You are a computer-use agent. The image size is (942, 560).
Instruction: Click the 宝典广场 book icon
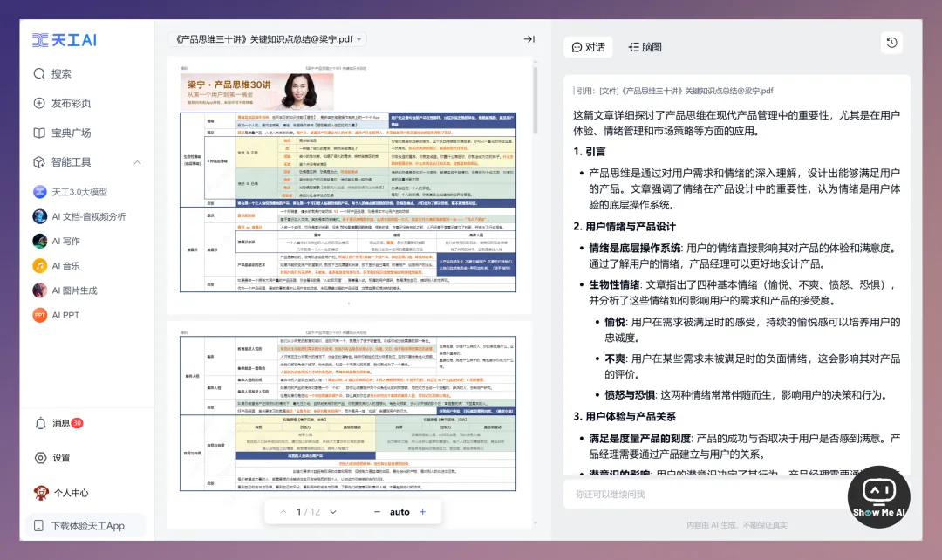pyautogui.click(x=39, y=133)
